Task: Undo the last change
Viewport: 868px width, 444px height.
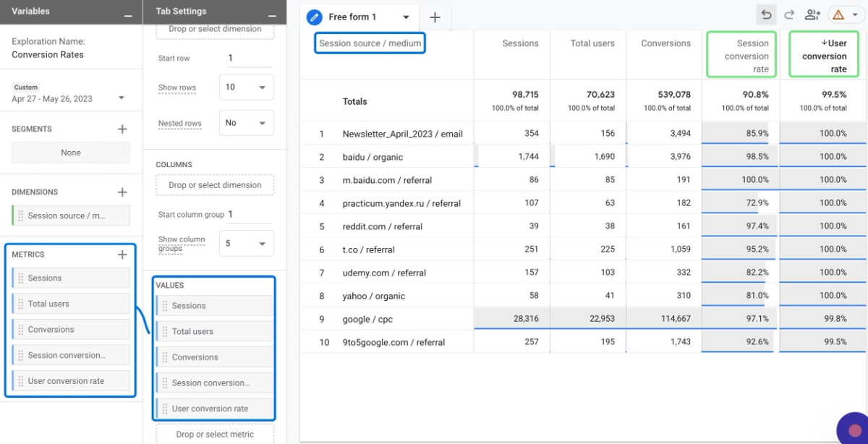Action: 766,14
